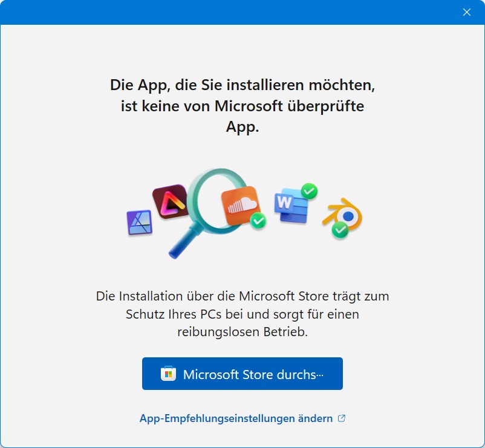Click the Microsoft Store durchsuchen button
This screenshot has height=448, width=485.
click(242, 374)
